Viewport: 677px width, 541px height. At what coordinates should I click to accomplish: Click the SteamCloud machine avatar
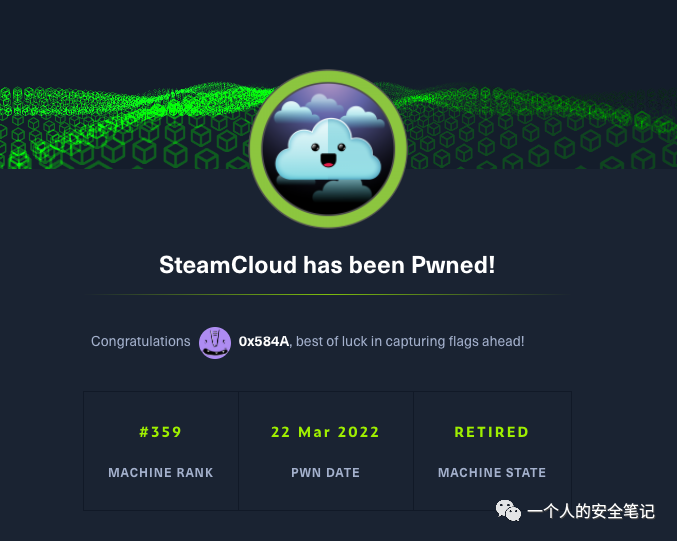point(328,149)
